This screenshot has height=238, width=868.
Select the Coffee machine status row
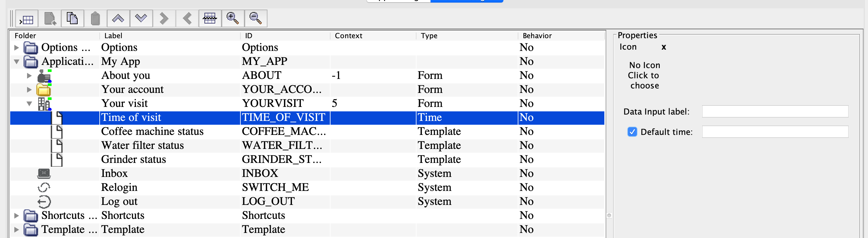pos(152,132)
